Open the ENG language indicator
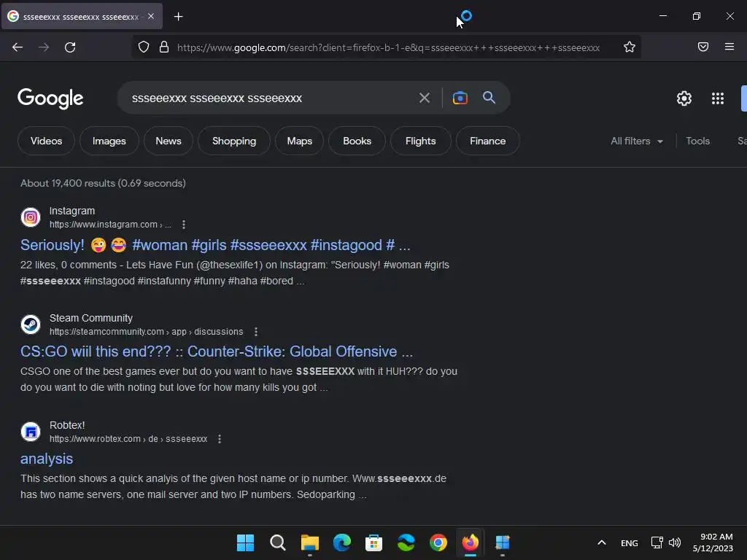This screenshot has height=560, width=747. pyautogui.click(x=629, y=542)
